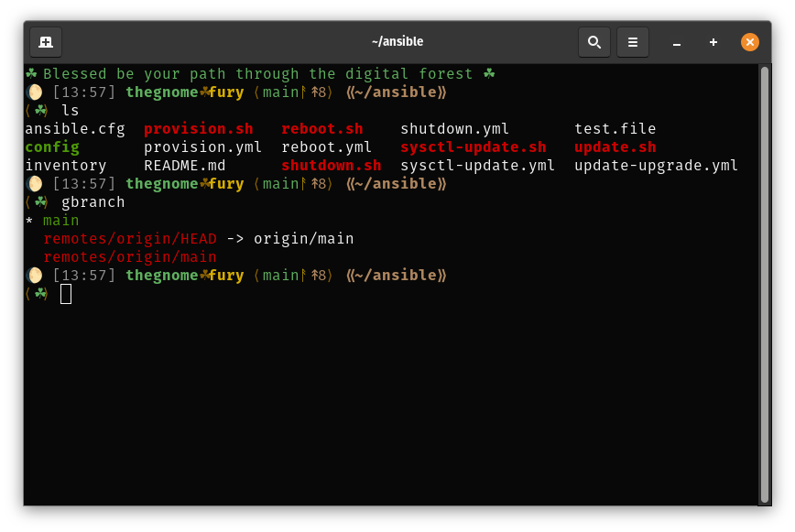Click update-upgrade.yml in the listing
This screenshot has width=795, height=532.
[x=656, y=166]
